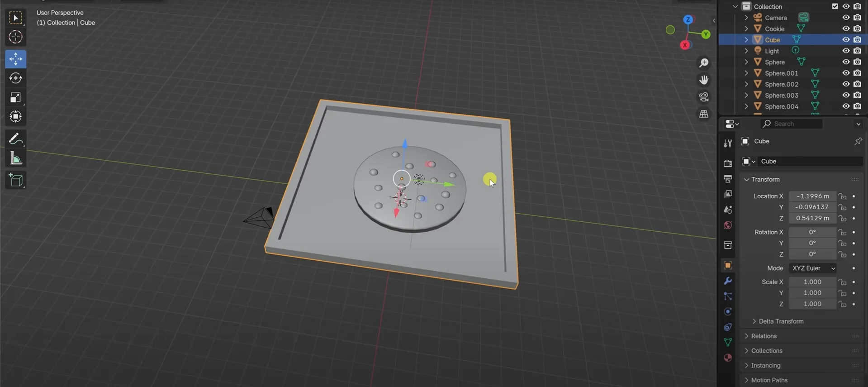Viewport: 868px width, 387px height.
Task: Hide the Cookie object in viewport
Action: [845, 29]
